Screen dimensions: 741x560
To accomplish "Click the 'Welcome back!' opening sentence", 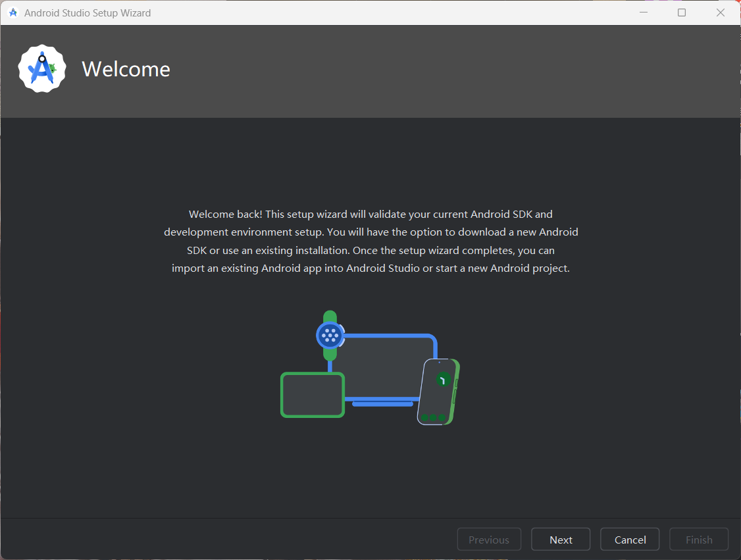I will (x=226, y=214).
